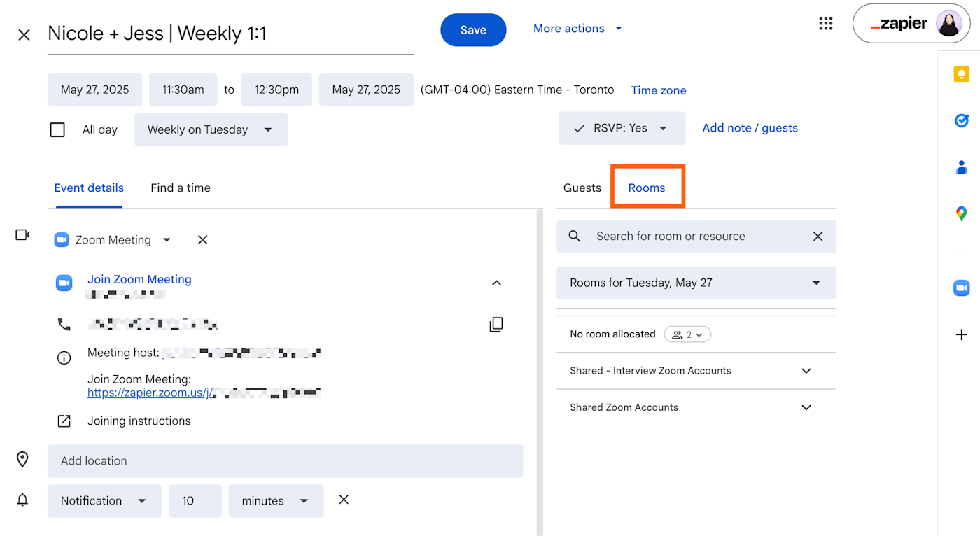The width and height of the screenshot is (980, 536).
Task: Remove the Zoom Meeting conferencing
Action: tap(202, 240)
